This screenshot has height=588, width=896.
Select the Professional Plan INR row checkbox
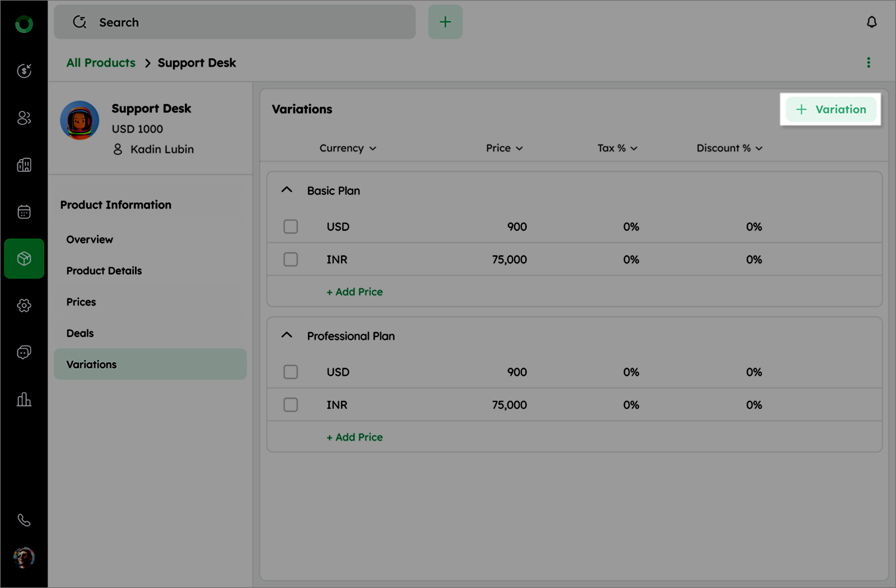click(x=291, y=405)
